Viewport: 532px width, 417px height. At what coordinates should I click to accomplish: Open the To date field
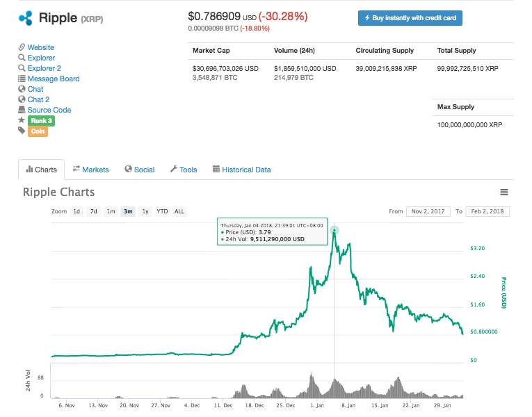[x=488, y=211]
